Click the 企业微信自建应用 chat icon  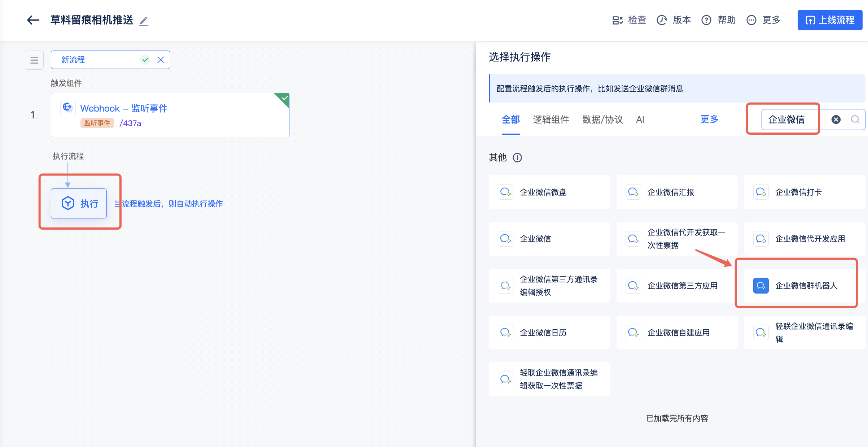click(x=633, y=332)
